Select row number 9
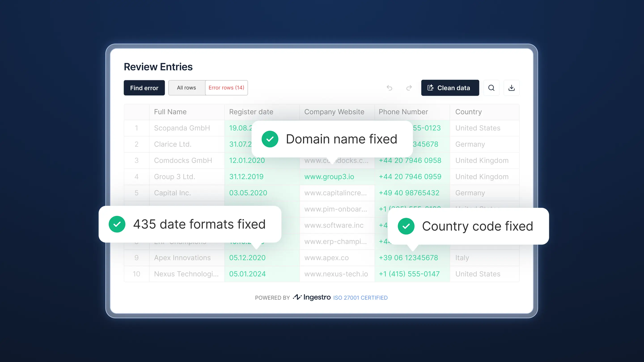This screenshot has width=644, height=362. click(x=136, y=258)
